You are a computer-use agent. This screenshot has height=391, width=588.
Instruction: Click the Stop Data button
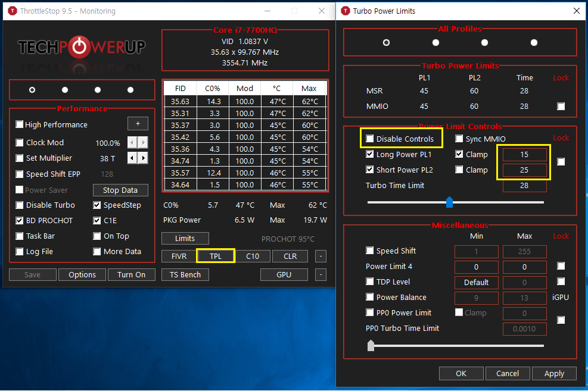[120, 190]
